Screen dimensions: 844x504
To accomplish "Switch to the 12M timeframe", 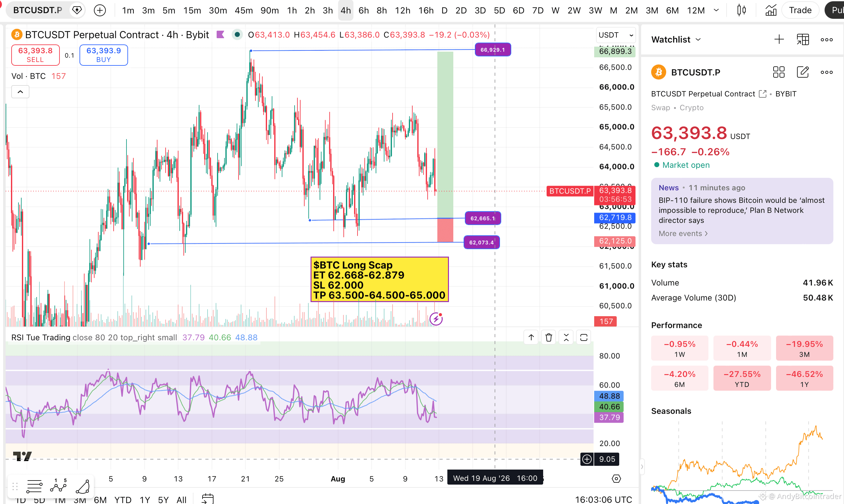I will tap(696, 11).
